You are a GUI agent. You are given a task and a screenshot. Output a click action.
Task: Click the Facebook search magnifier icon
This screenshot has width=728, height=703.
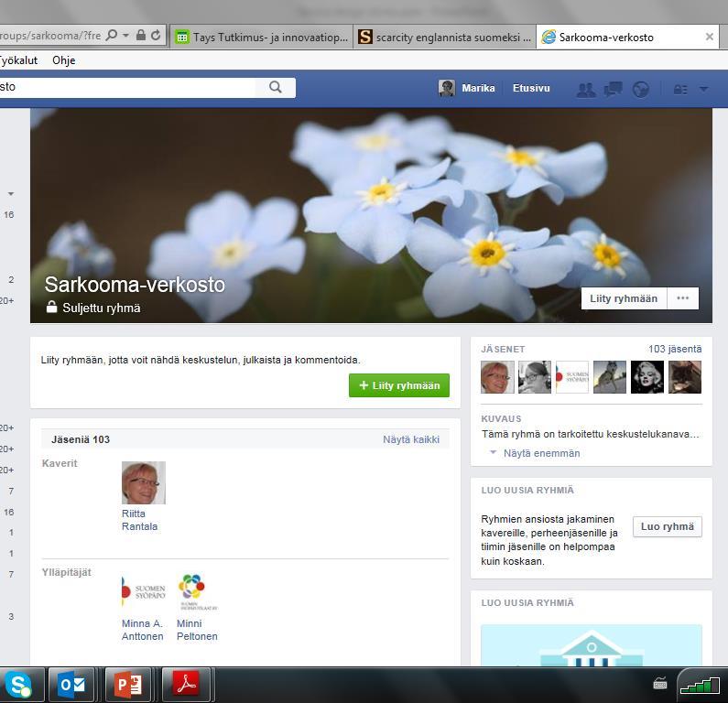(x=276, y=87)
